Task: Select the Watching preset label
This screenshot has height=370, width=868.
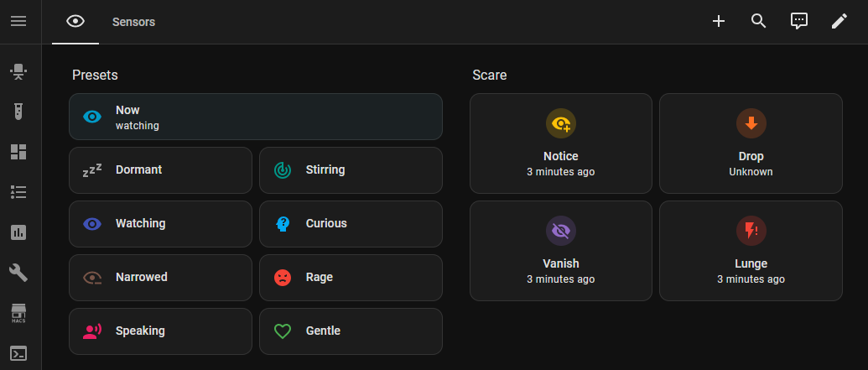Action: click(141, 224)
